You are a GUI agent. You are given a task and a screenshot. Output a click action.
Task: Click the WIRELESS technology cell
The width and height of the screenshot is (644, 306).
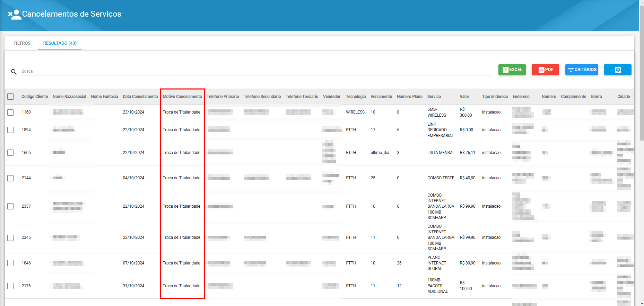(x=355, y=112)
